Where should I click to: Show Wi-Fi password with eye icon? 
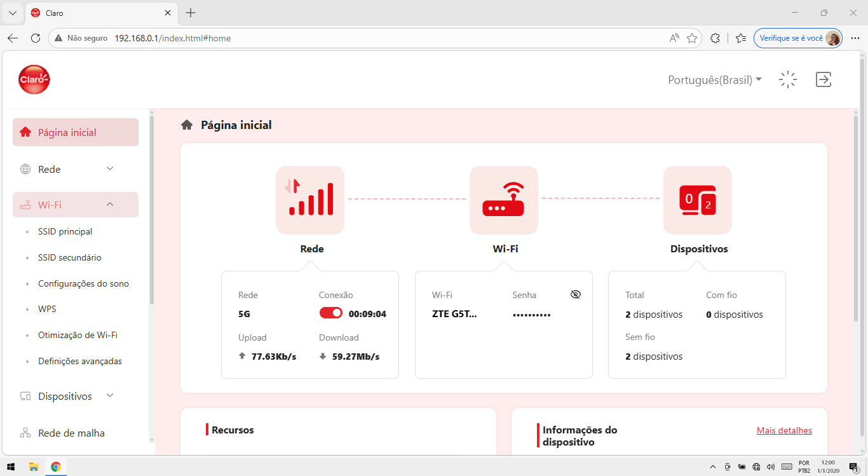point(576,295)
